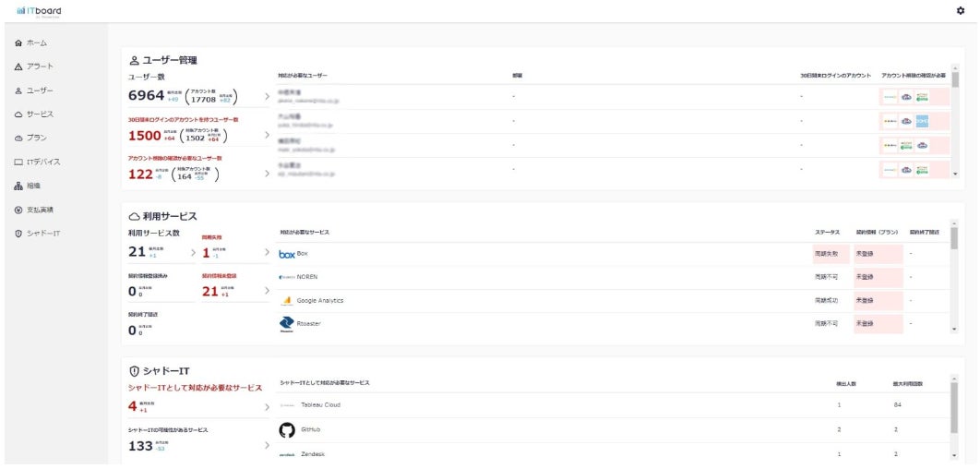Viewport: 980px width, 469px height.
Task: Click 未登録 contract cell in Box row
Action: point(878,255)
